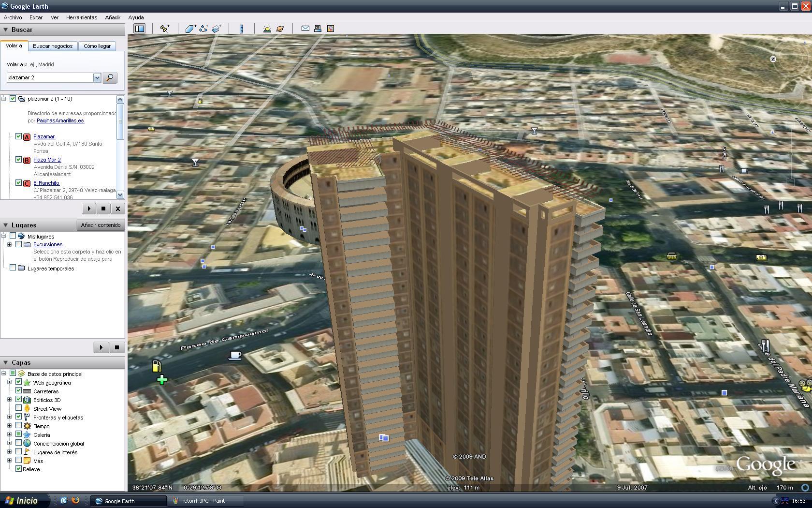
Task: Print the current view
Action: [x=318, y=29]
